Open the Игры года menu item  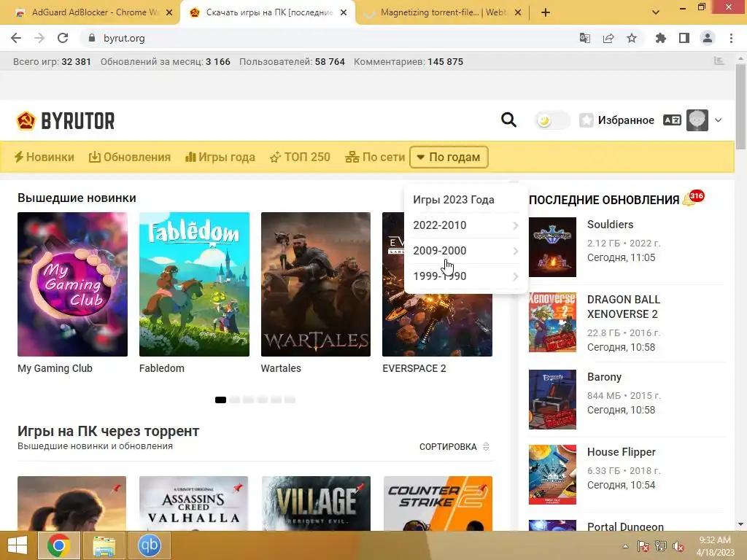pyautogui.click(x=220, y=157)
